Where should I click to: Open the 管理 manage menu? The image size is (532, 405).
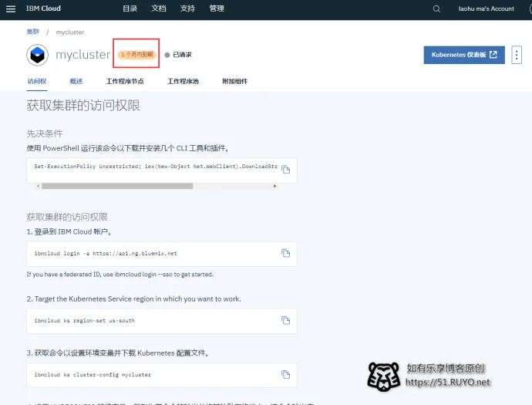coord(217,8)
